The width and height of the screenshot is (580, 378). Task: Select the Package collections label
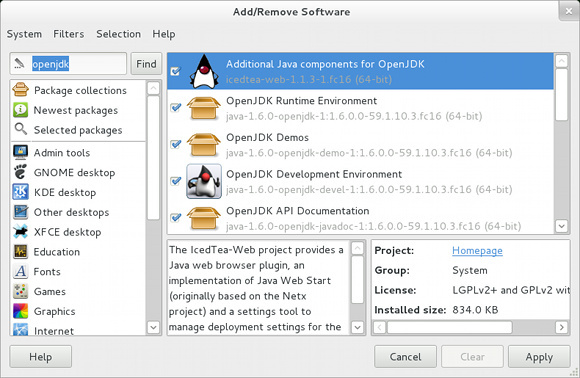80,90
